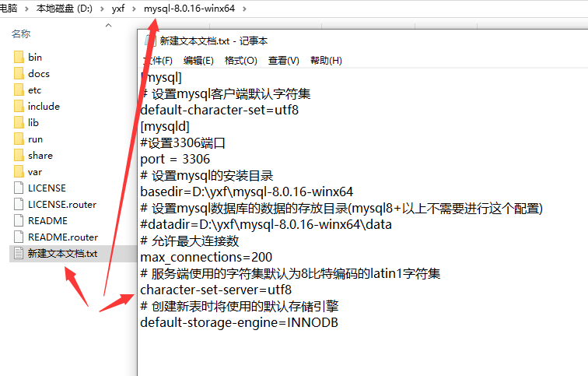Viewport: 588px width, 376px height.
Task: Place cursor in line character-set-server=utf8
Action: pos(216,290)
